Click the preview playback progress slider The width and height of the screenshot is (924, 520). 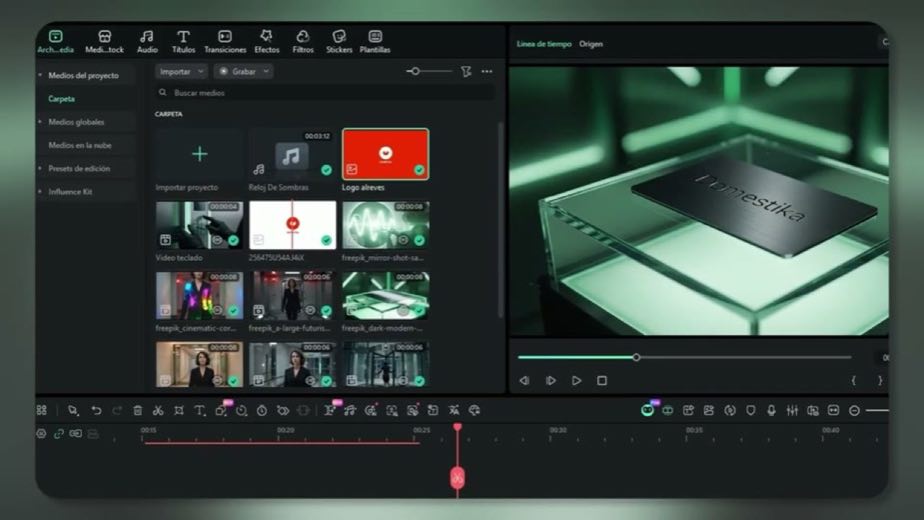click(x=684, y=357)
